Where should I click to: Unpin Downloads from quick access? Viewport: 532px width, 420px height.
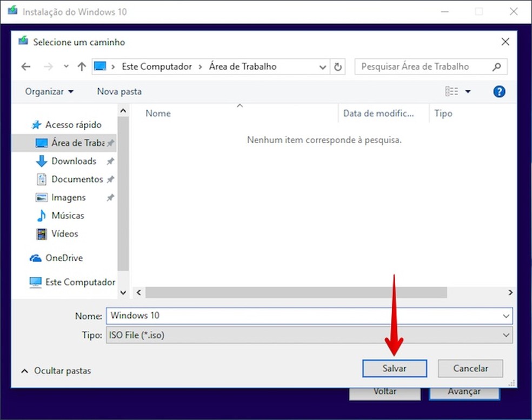point(110,161)
